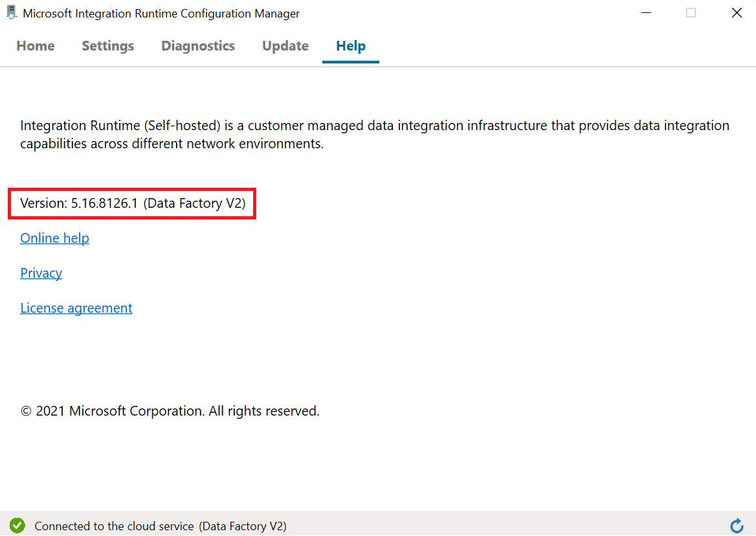The image size is (756, 536).
Task: Click the refresh connection icon in status bar
Action: coord(737,526)
